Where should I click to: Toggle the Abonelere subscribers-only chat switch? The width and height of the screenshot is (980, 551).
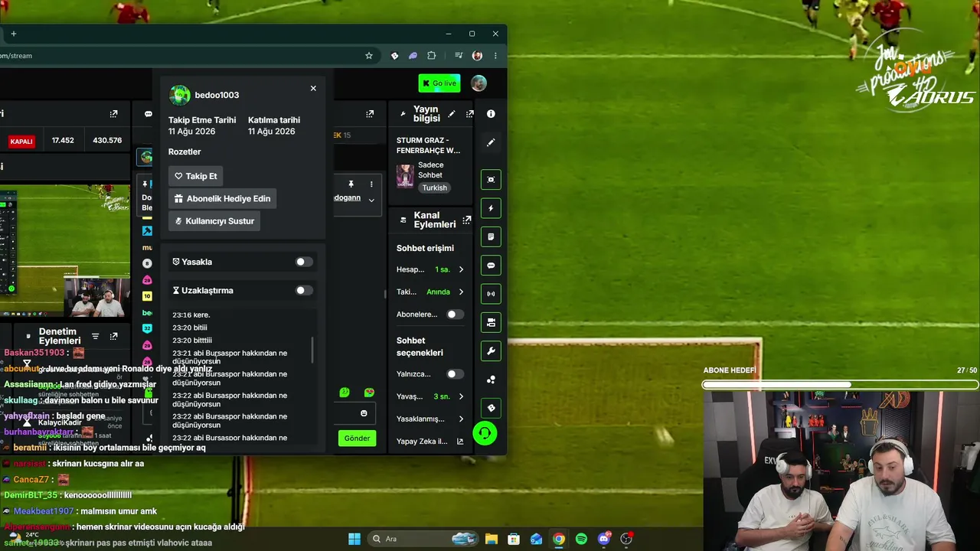pyautogui.click(x=455, y=315)
